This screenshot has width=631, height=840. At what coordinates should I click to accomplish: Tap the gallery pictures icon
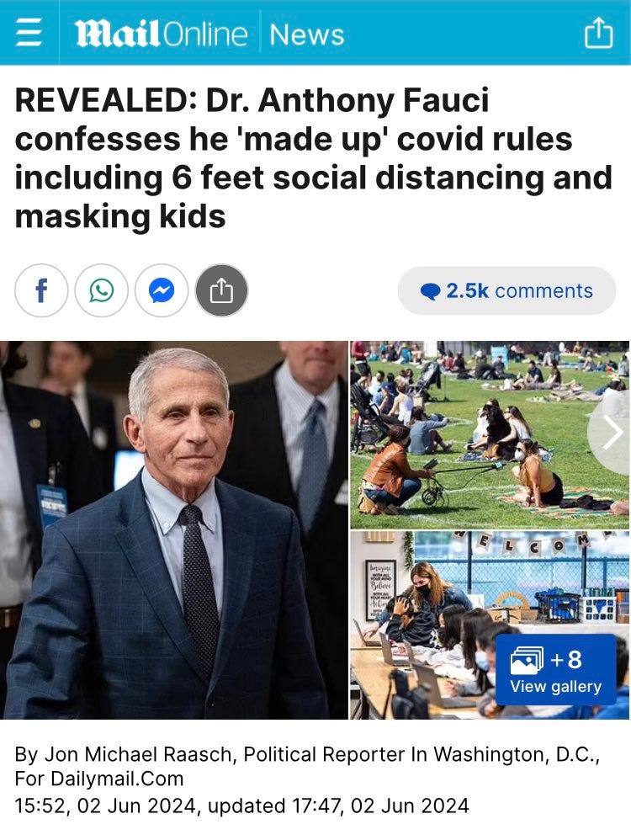pyautogui.click(x=527, y=660)
